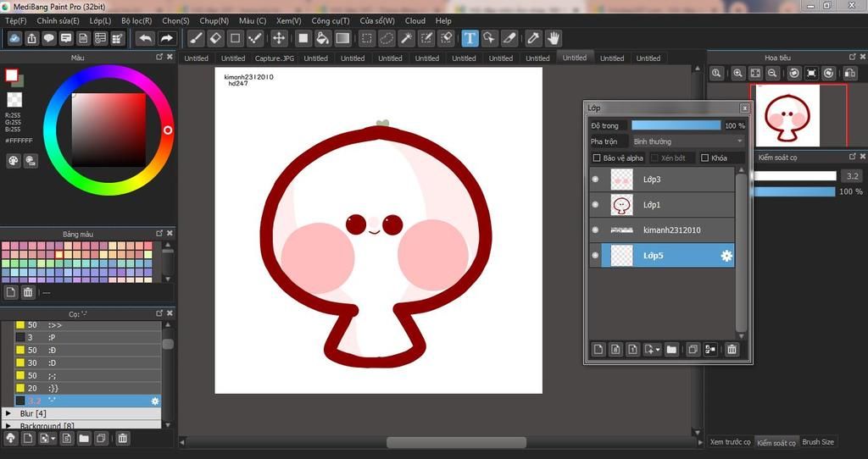The height and width of the screenshot is (459, 868).
Task: Open the Chỉnh sửa(E) menu
Action: click(58, 20)
